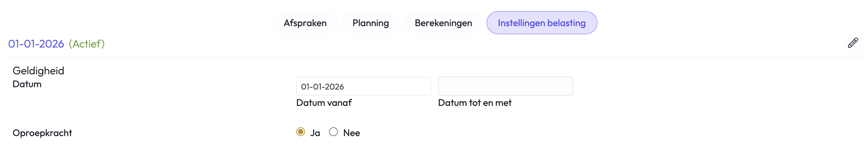Click the 'Datum tot en met' caption
The width and height of the screenshot is (868, 150).
[475, 103]
